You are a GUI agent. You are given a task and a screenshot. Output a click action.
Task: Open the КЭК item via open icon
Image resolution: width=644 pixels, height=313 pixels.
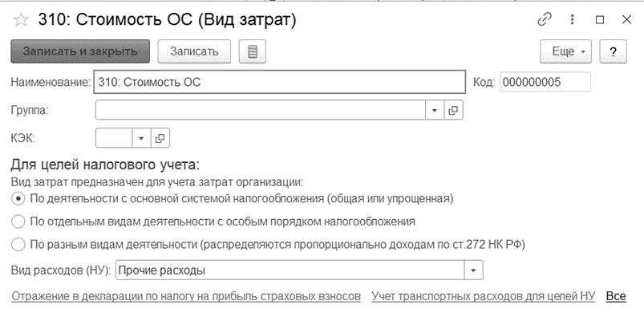coord(160,138)
